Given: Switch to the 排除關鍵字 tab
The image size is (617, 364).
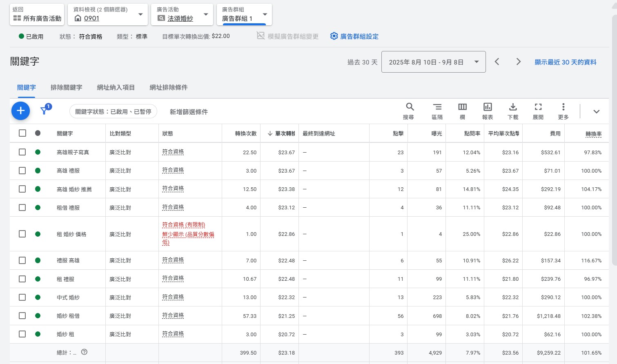Looking at the screenshot, I should 66,87.
